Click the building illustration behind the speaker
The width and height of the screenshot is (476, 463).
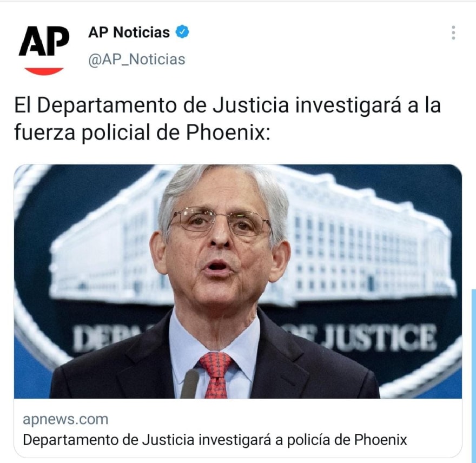coord(371,240)
